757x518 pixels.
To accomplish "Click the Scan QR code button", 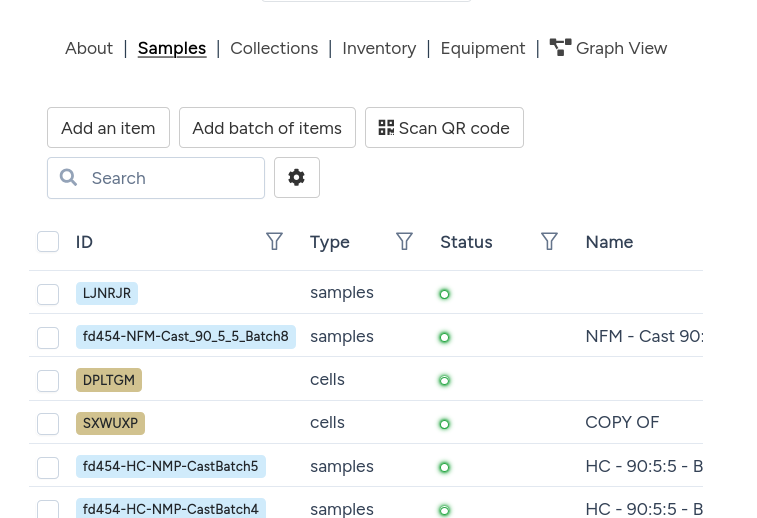I will coord(444,128).
